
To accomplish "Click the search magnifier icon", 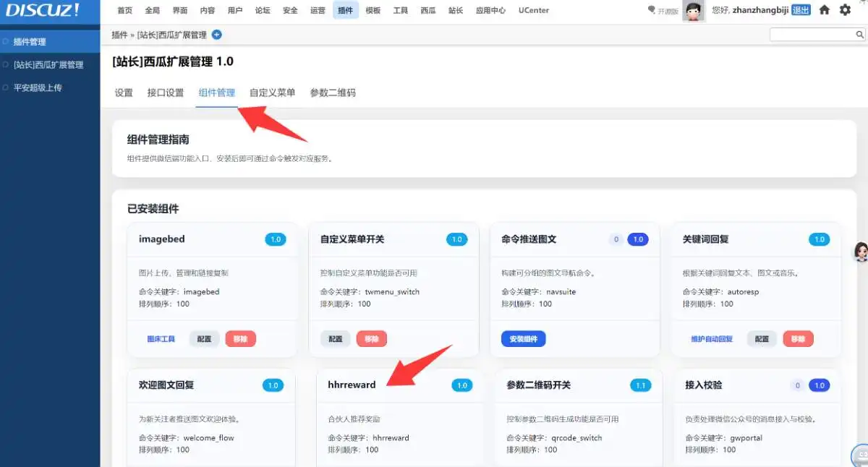I will point(860,34).
